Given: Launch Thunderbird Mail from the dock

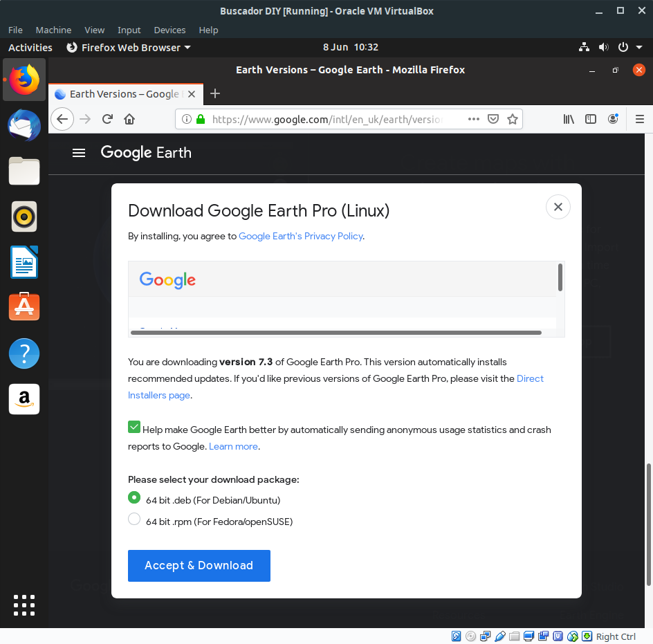Looking at the screenshot, I should (24, 125).
